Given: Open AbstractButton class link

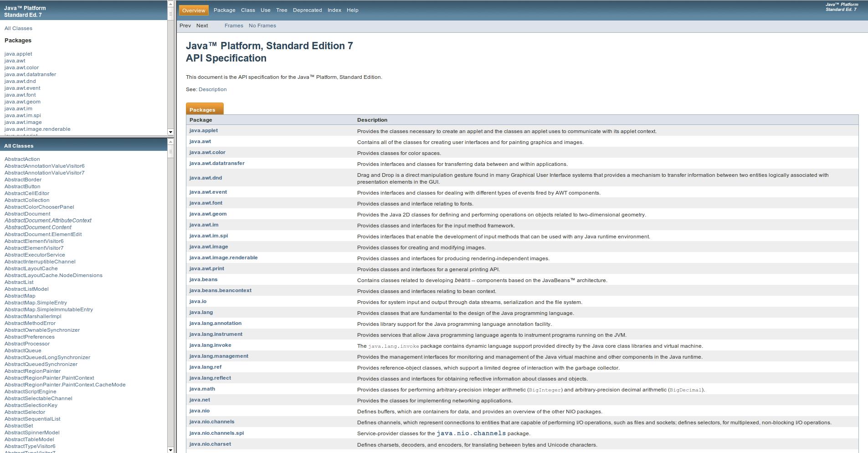Looking at the screenshot, I should click(22, 186).
